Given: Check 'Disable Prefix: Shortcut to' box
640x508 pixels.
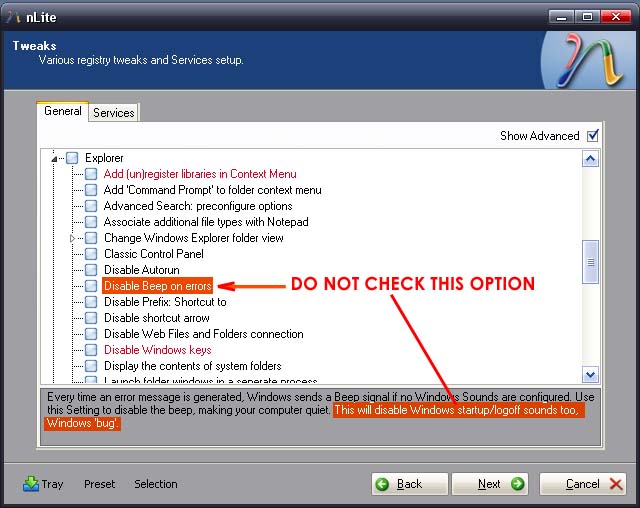Looking at the screenshot, I should coord(91,302).
